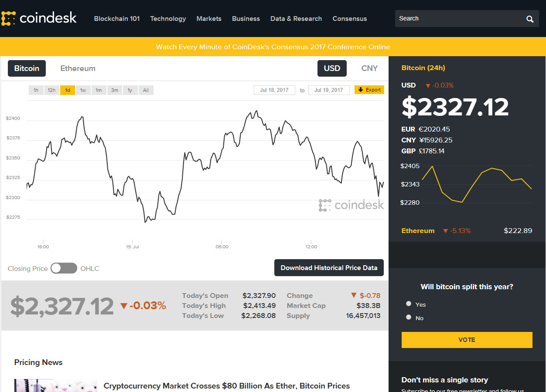Click the Supply value 16,457,013
Screen dimensions: 546x392
363,316
